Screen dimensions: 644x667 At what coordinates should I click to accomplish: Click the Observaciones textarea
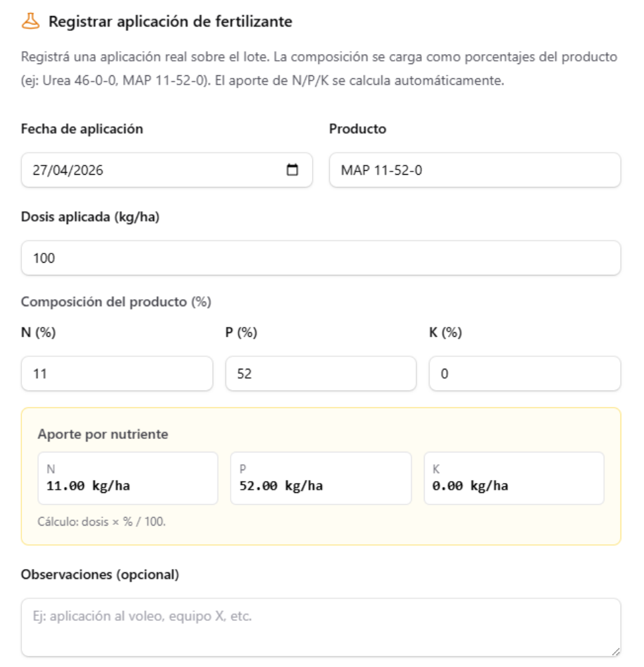(321, 628)
